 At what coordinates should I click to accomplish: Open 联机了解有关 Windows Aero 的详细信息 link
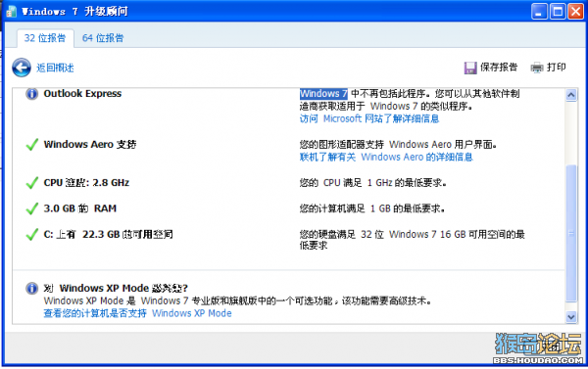pos(386,157)
